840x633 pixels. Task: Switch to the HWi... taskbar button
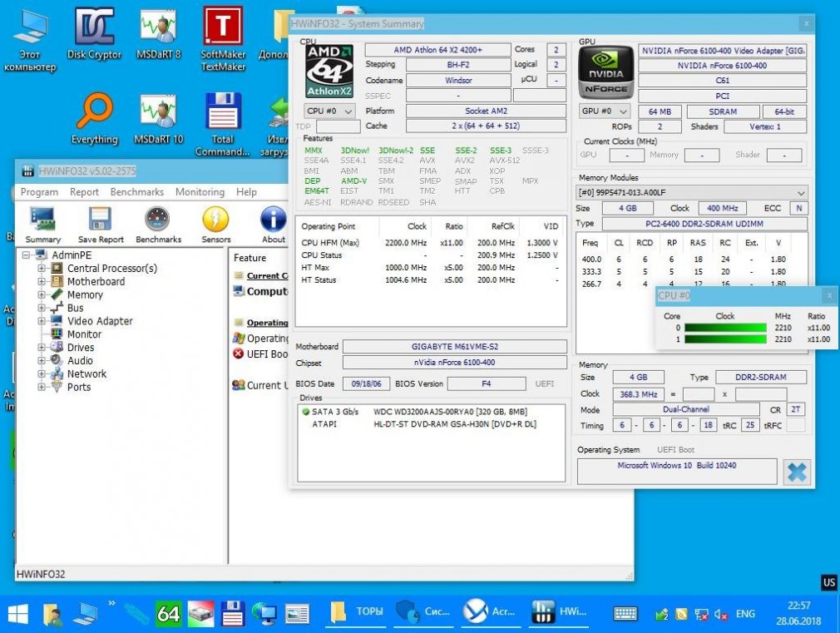pyautogui.click(x=559, y=612)
